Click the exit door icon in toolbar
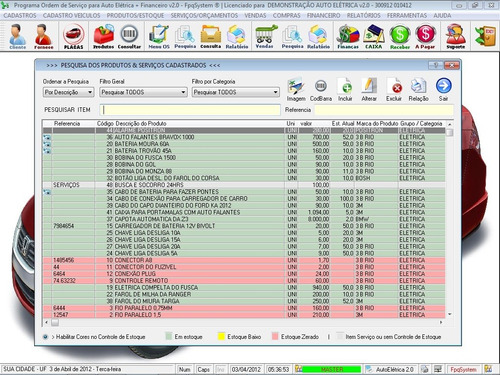The width and height of the screenshot is (500, 375). click(x=485, y=36)
